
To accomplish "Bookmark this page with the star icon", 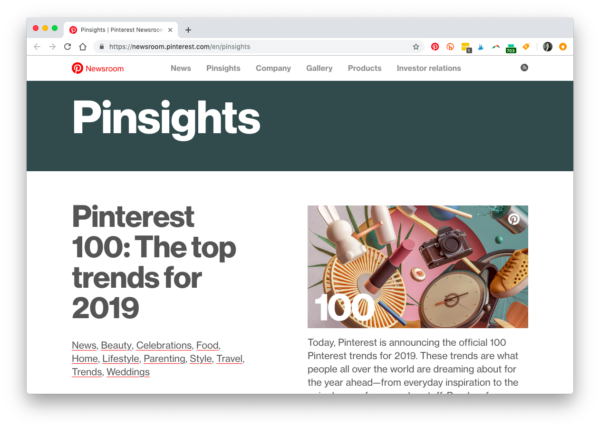I will click(x=416, y=47).
